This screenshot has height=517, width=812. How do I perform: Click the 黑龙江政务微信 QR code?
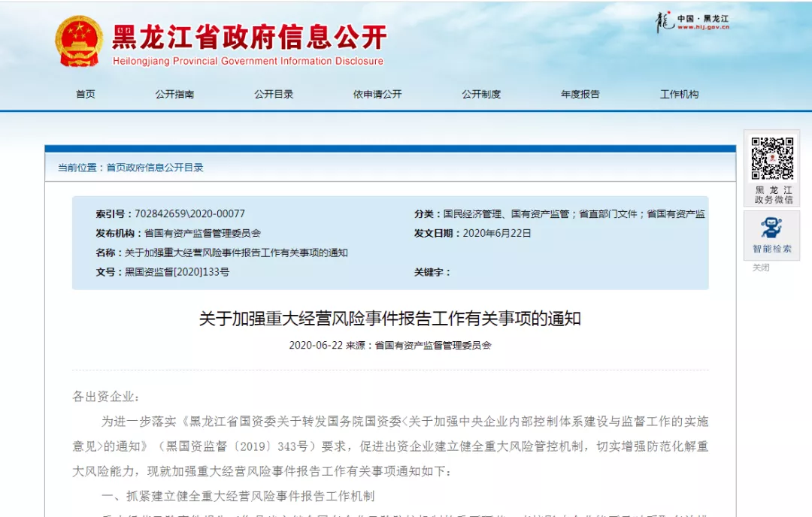coord(772,159)
